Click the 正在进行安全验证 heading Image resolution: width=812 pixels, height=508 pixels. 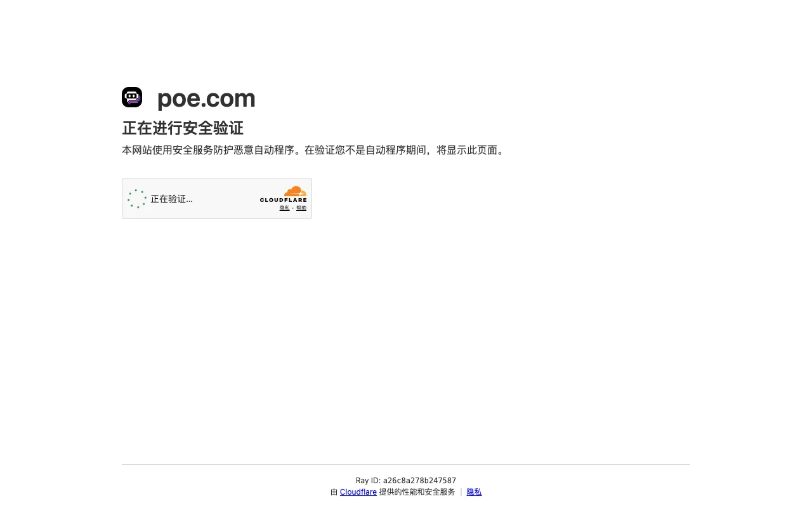(183, 128)
